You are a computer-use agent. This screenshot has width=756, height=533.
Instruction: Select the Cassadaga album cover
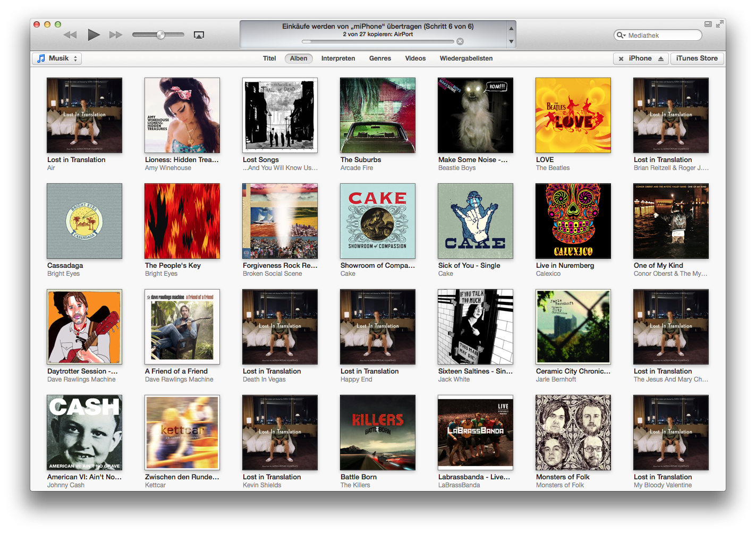(84, 221)
